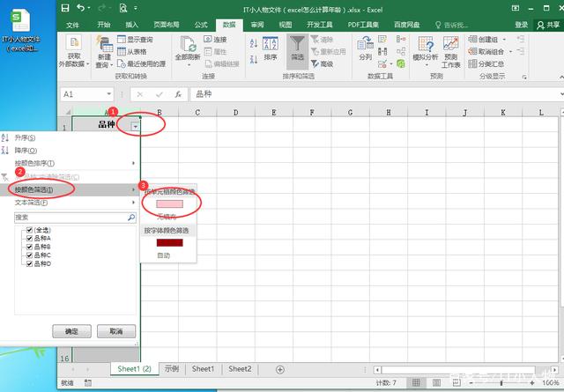Switch to the Sheet2 sheet tab
The height and width of the screenshot is (392, 564).
(240, 368)
